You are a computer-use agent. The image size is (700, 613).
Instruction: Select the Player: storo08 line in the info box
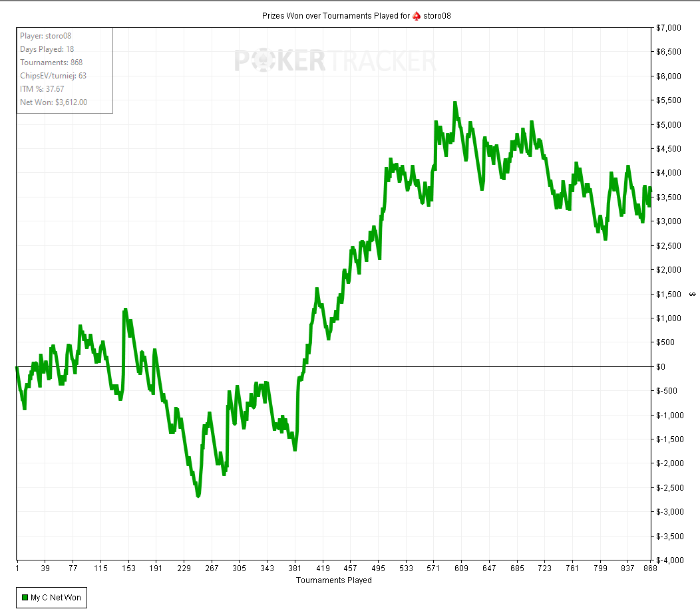(45, 36)
